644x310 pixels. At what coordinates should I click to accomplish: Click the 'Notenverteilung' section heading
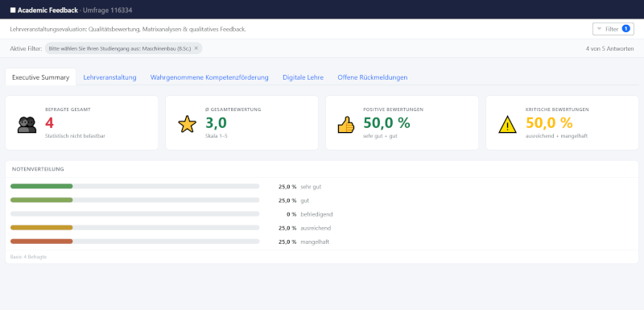pos(38,169)
